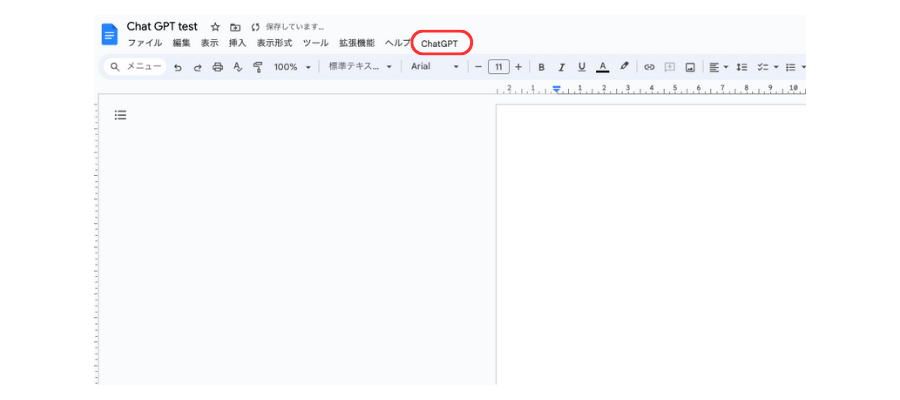The image size is (900, 400).
Task: Open the 表示形式 menu
Action: pyautogui.click(x=274, y=43)
